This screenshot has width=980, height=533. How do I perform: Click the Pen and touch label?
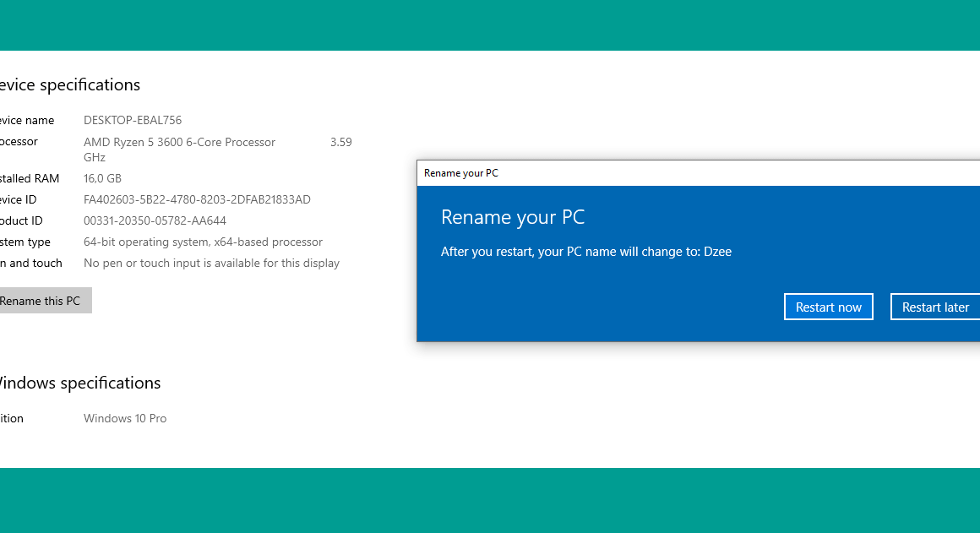[x=31, y=263]
